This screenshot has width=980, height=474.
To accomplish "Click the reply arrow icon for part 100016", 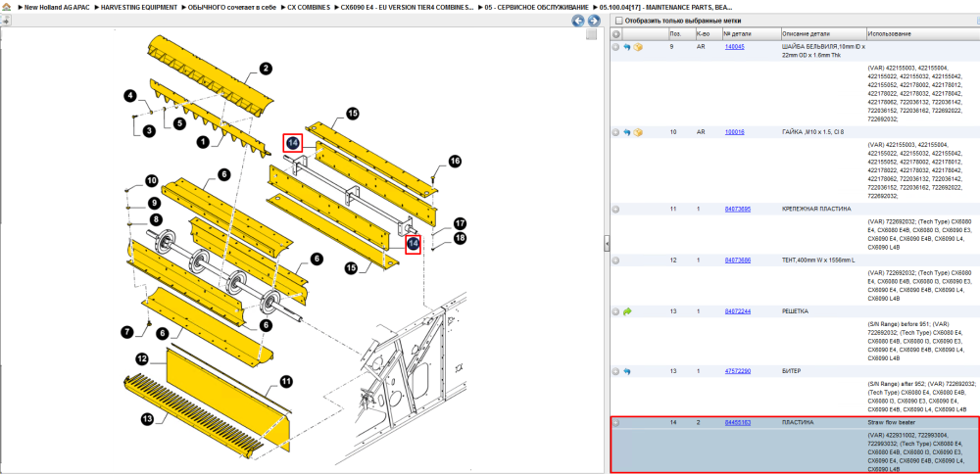I will (x=627, y=132).
